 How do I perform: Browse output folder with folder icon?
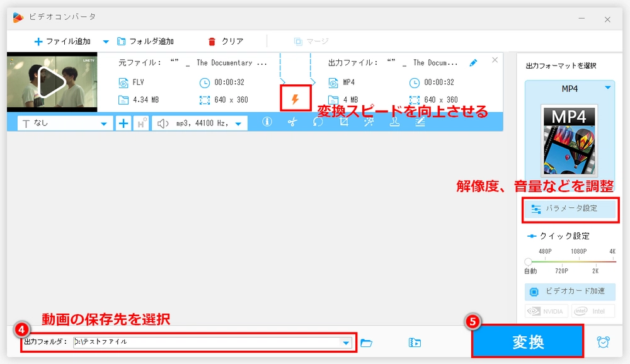367,343
